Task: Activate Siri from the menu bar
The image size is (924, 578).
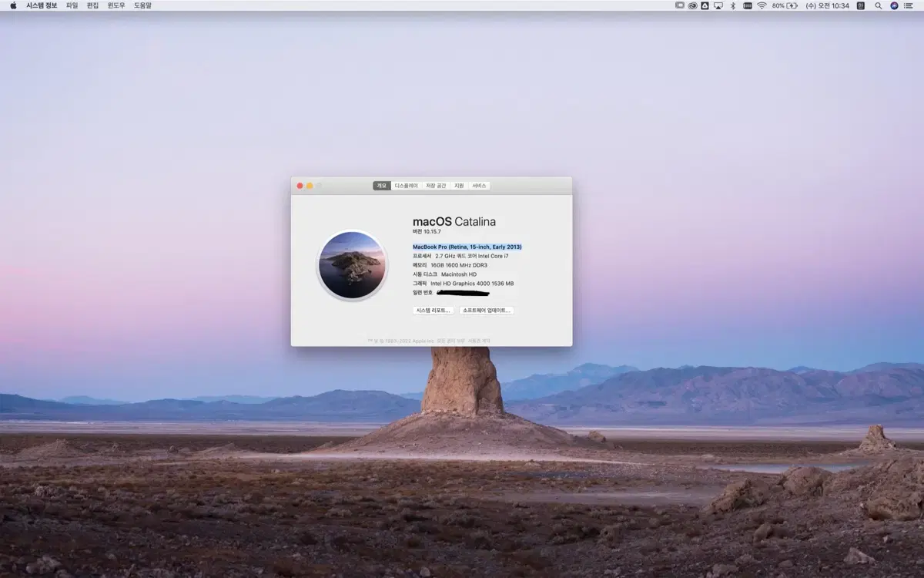Action: (893, 5)
